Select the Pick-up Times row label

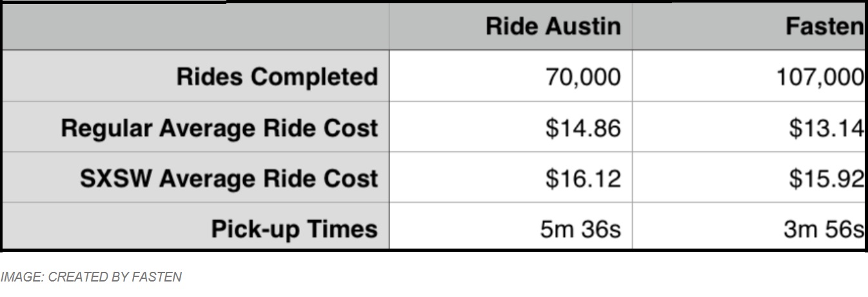294,229
